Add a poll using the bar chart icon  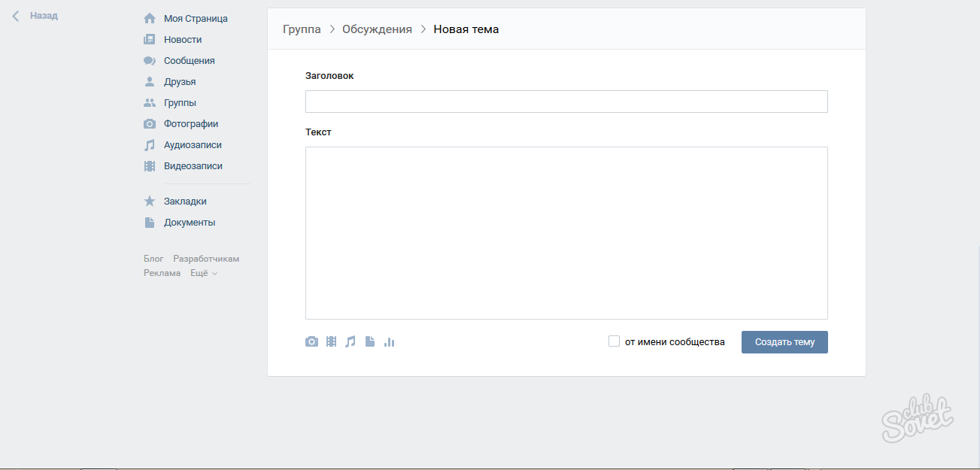[390, 342]
